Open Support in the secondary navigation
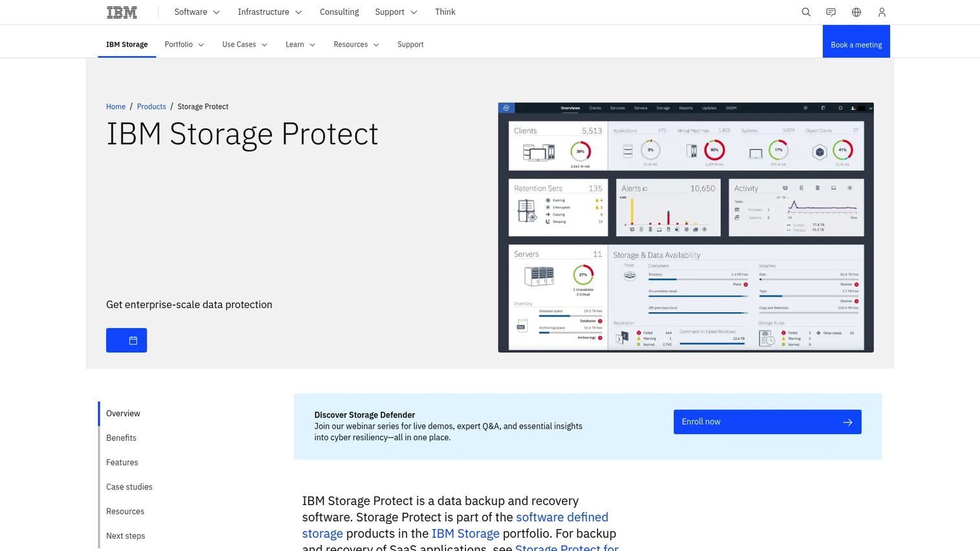Image resolution: width=980 pixels, height=551 pixels. [410, 45]
